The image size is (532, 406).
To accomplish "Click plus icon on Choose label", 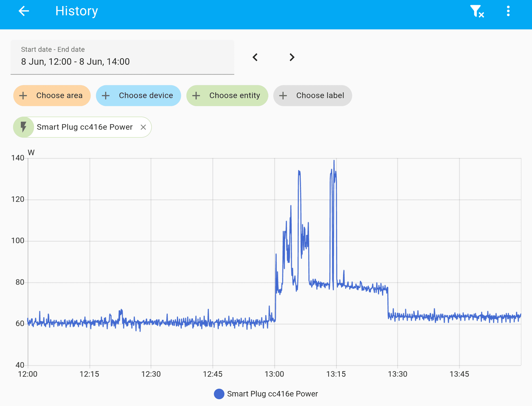I will (283, 96).
